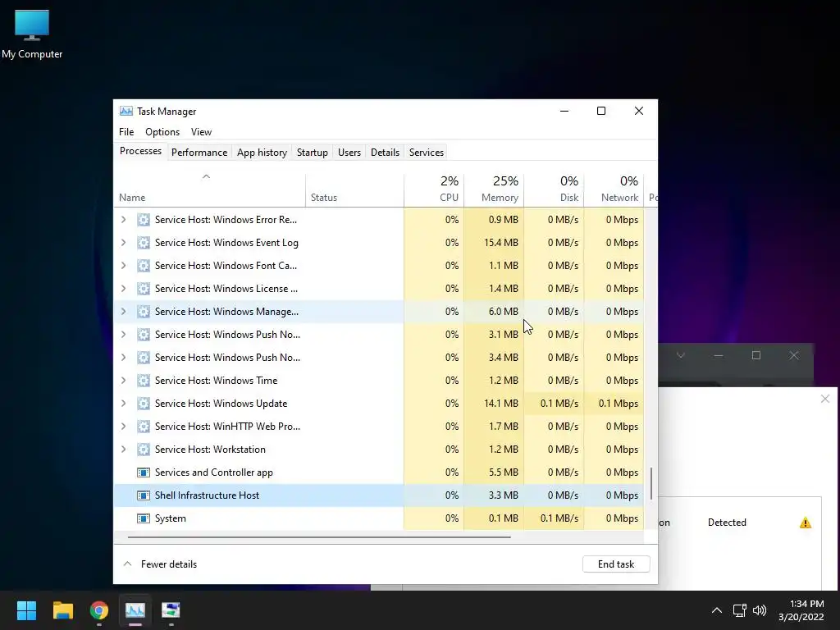Viewport: 840px width, 630px height.
Task: Click gear icon of Windows Manage... service
Action: tap(143, 312)
